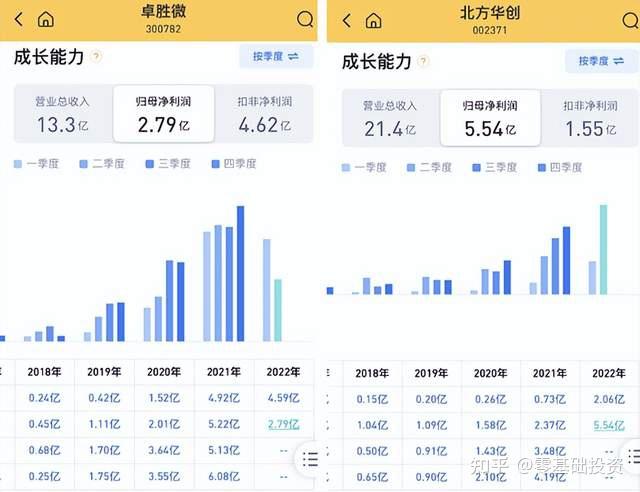Tap the 1.75亿 cell in 卓胜微 table

pyautogui.click(x=104, y=476)
